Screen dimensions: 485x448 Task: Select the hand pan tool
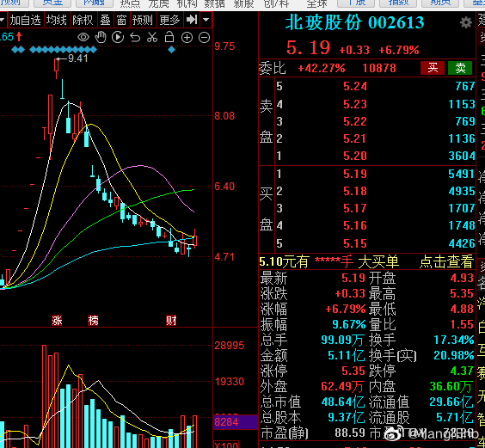[x=101, y=37]
